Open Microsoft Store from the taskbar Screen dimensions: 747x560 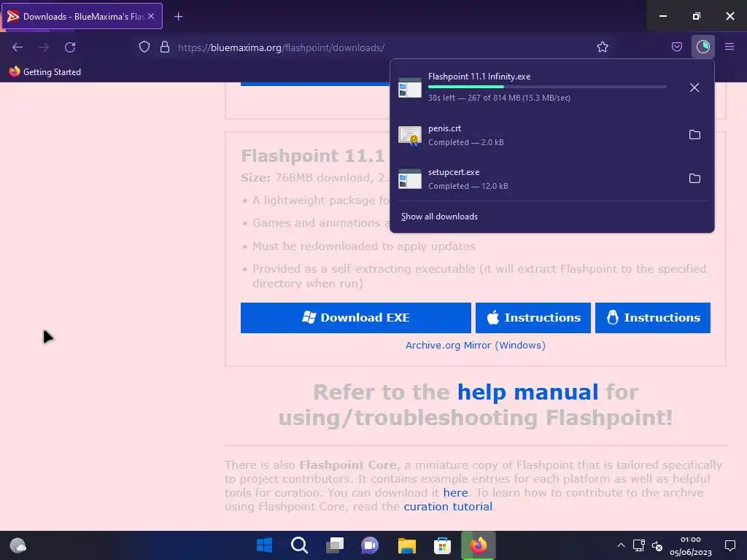[x=442, y=545]
